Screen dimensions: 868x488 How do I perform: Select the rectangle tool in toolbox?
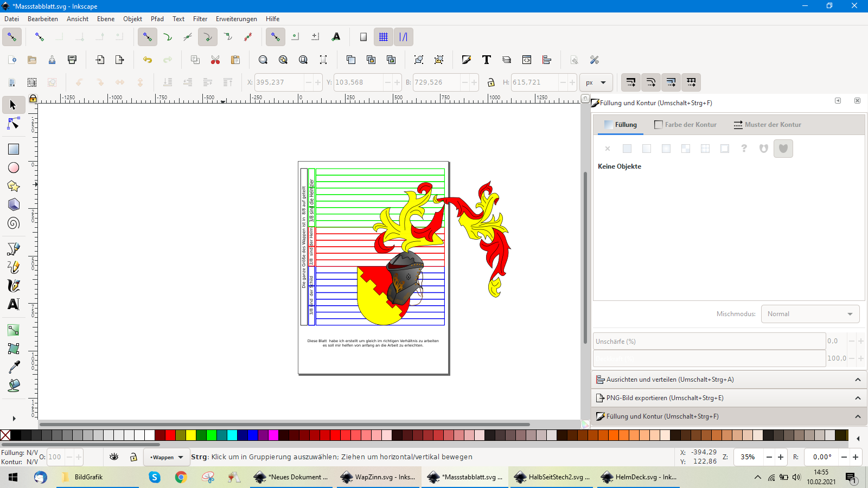14,149
